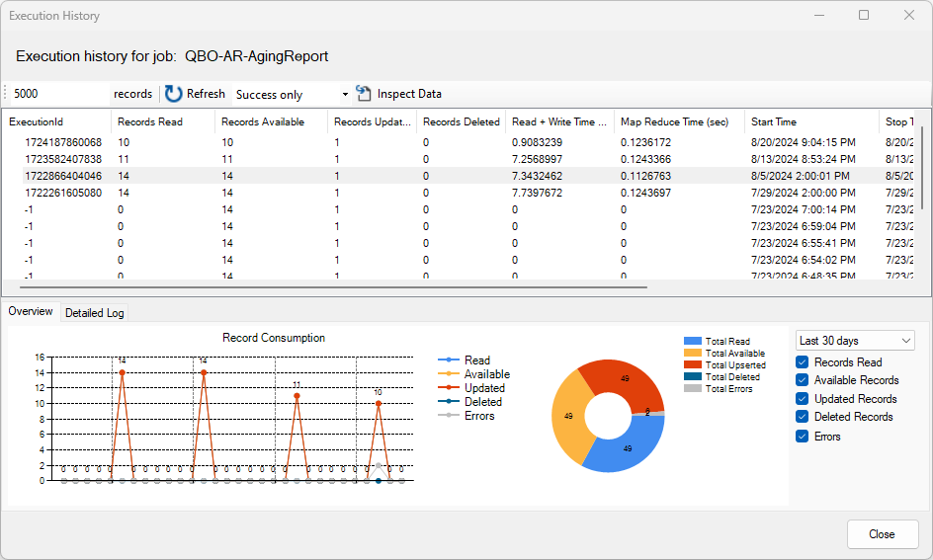Toggle the Deleted Records checkbox

[803, 417]
